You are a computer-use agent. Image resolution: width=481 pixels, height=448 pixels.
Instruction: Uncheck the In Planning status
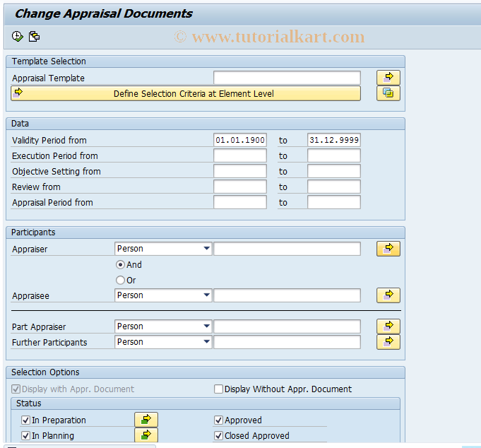click(x=25, y=436)
